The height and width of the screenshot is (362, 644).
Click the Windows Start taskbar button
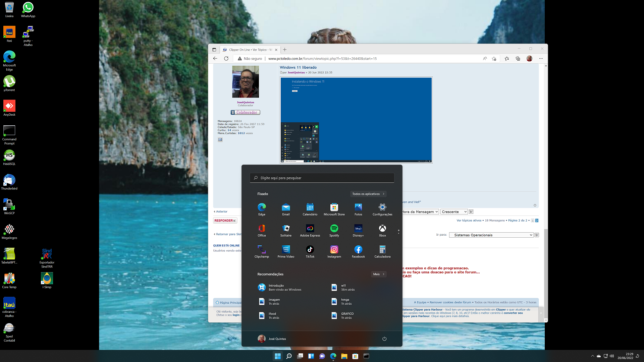278,356
